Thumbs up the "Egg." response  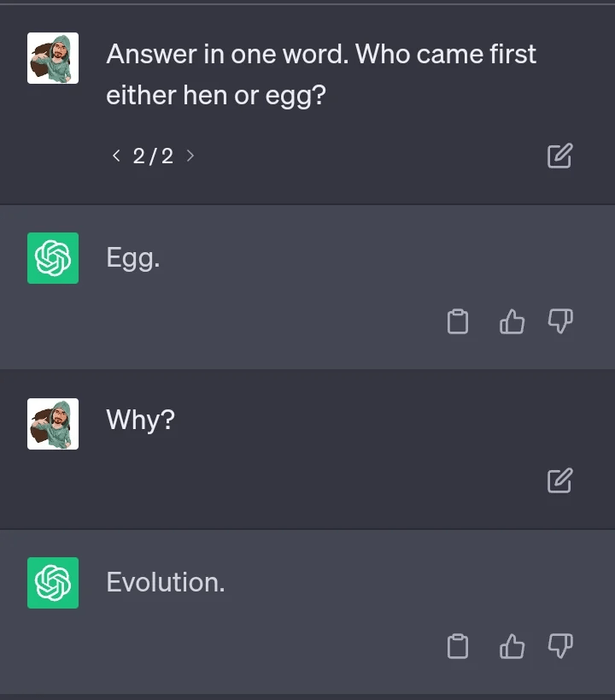pos(511,321)
